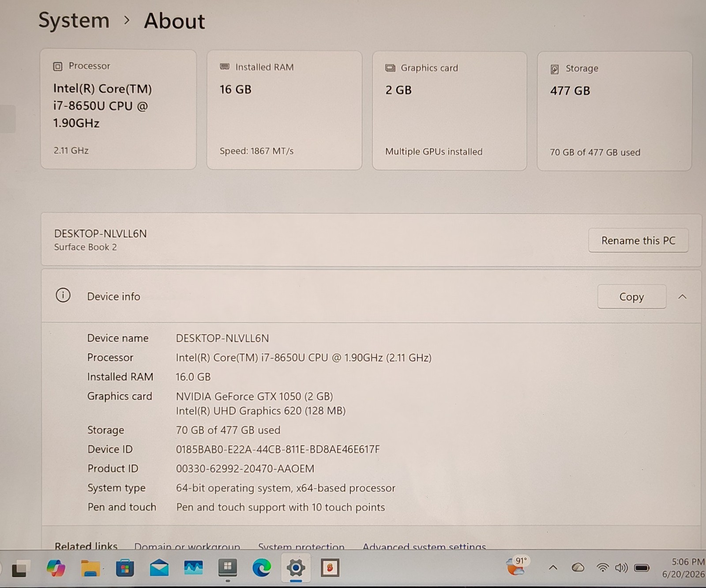Open the weather widget showing 91°

tap(517, 566)
